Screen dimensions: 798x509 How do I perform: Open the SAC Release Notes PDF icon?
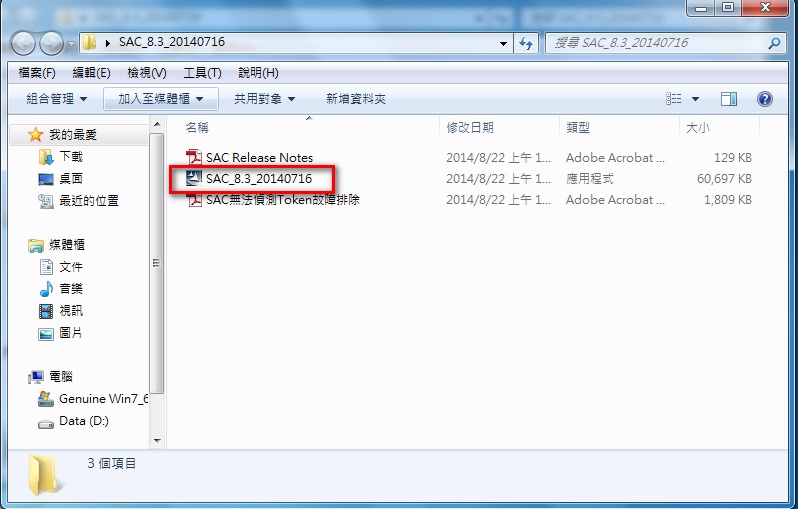(x=195, y=158)
